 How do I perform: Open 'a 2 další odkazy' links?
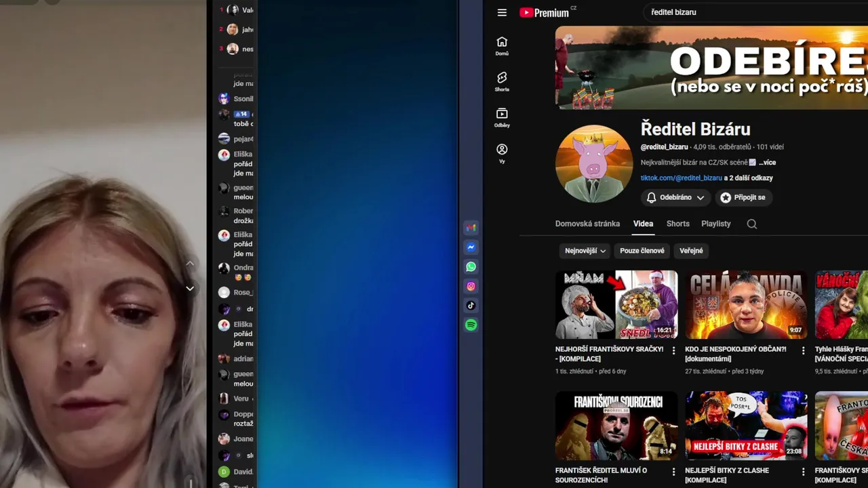pyautogui.click(x=749, y=178)
